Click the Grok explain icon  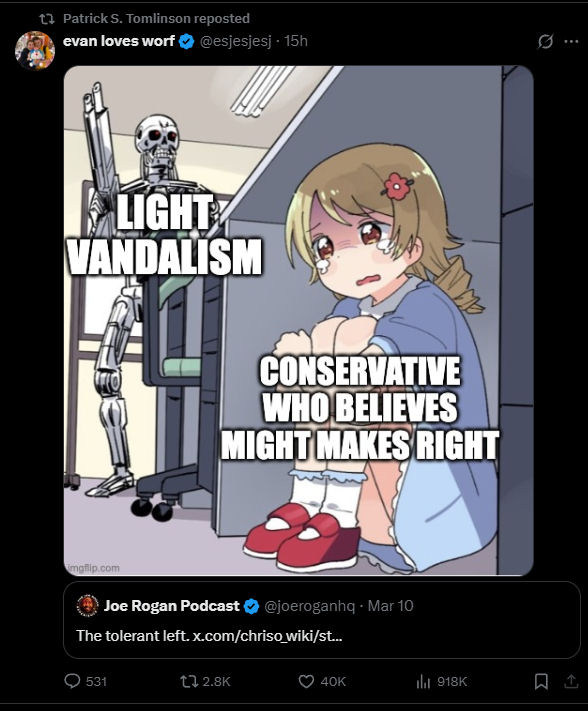(545, 41)
